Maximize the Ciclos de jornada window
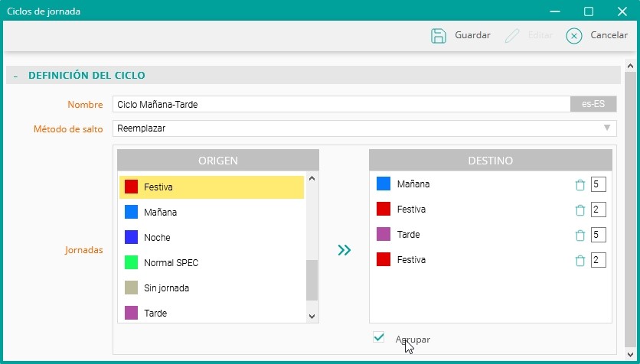The height and width of the screenshot is (364, 640). point(589,11)
